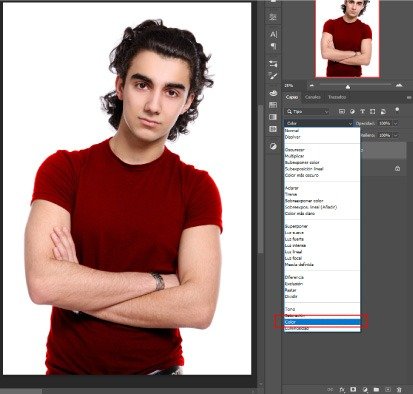
Task: Click the link layers icon
Action: coord(330,389)
